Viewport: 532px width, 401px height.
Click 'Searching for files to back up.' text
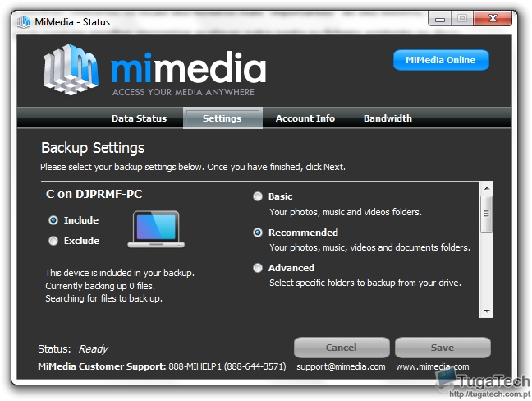[x=103, y=298]
